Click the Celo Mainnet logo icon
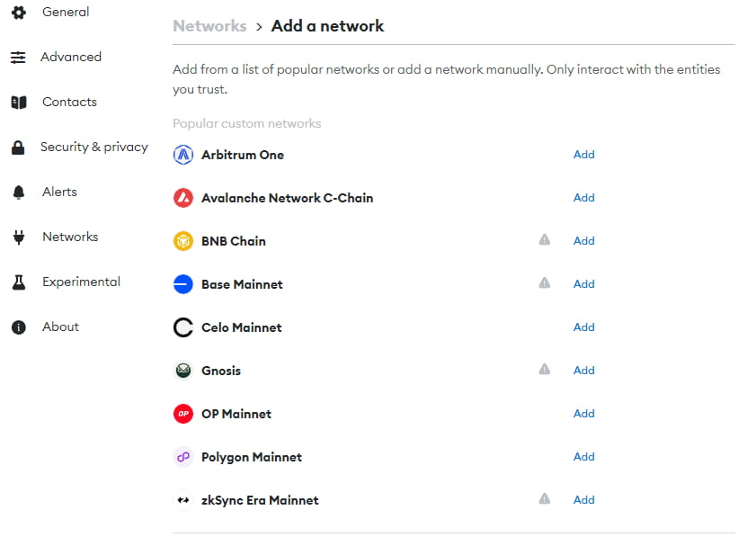 [183, 327]
